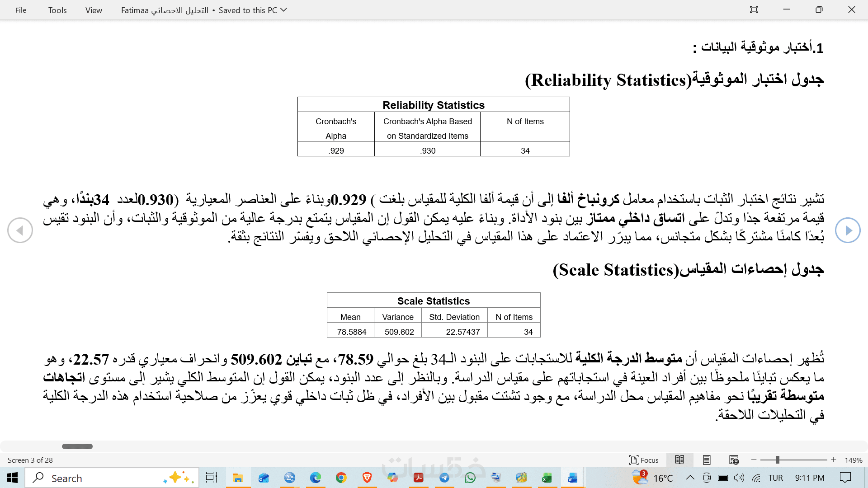Enter Focus mode from status bar
This screenshot has width=868, height=488.
click(x=643, y=460)
